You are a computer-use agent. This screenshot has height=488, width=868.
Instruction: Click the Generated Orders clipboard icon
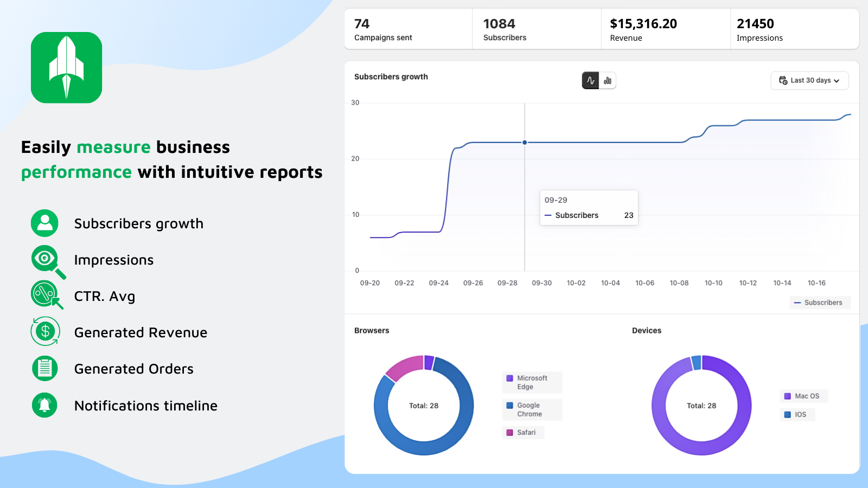45,369
